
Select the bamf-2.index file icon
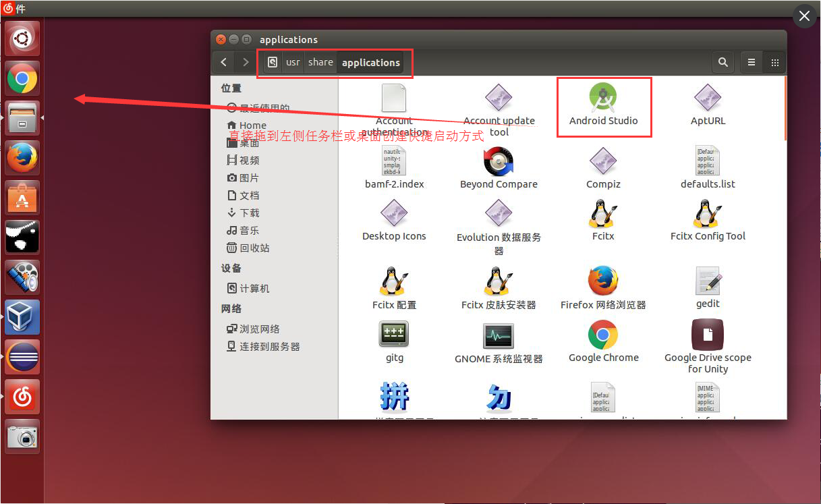pos(394,161)
